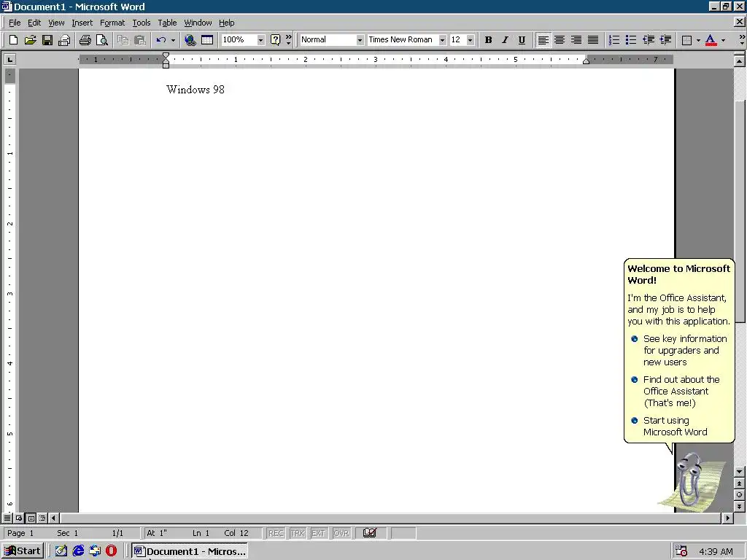The height and width of the screenshot is (560, 747).
Task: Create a new blank document
Action: click(13, 40)
